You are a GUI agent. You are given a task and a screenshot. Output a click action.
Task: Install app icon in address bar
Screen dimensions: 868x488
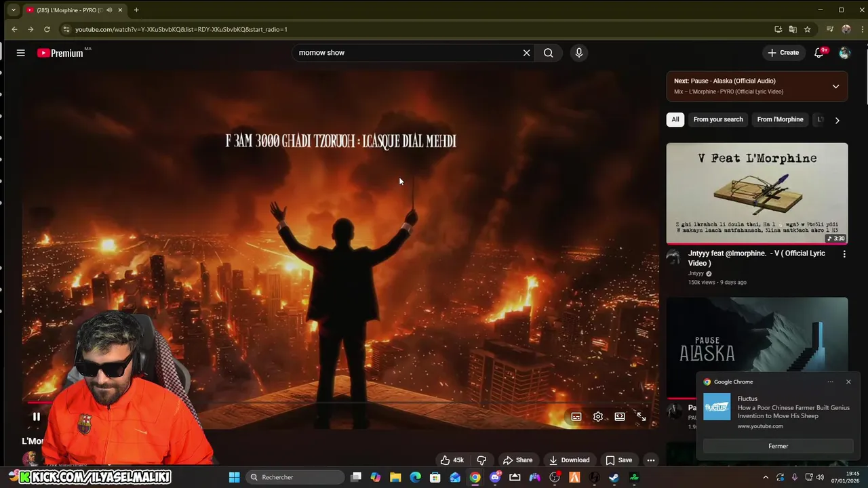(x=778, y=29)
